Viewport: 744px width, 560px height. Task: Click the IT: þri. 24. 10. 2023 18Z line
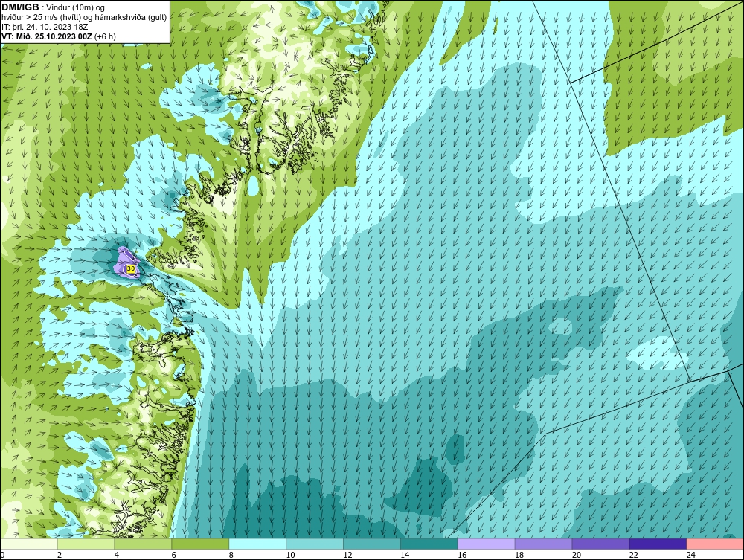[45, 27]
